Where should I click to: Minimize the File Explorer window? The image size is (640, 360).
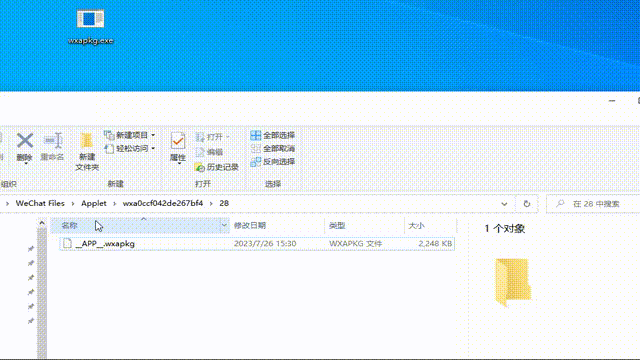click(612, 100)
